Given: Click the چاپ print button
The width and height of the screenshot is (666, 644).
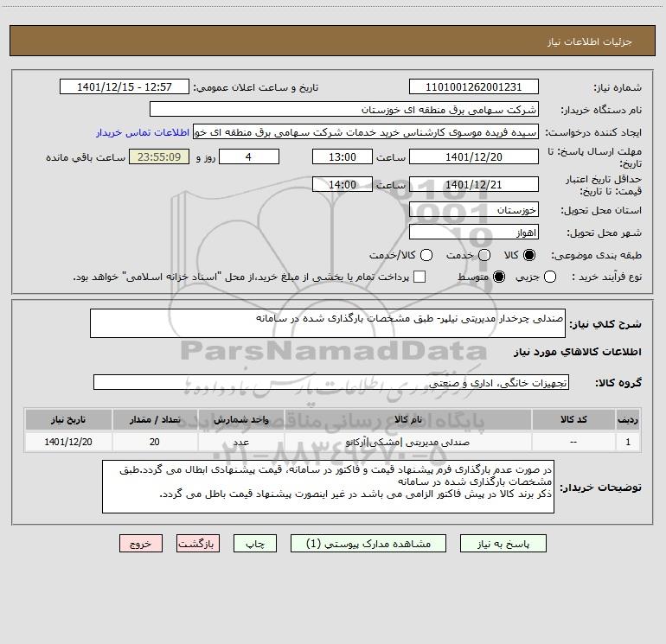Looking at the screenshot, I should [x=255, y=544].
